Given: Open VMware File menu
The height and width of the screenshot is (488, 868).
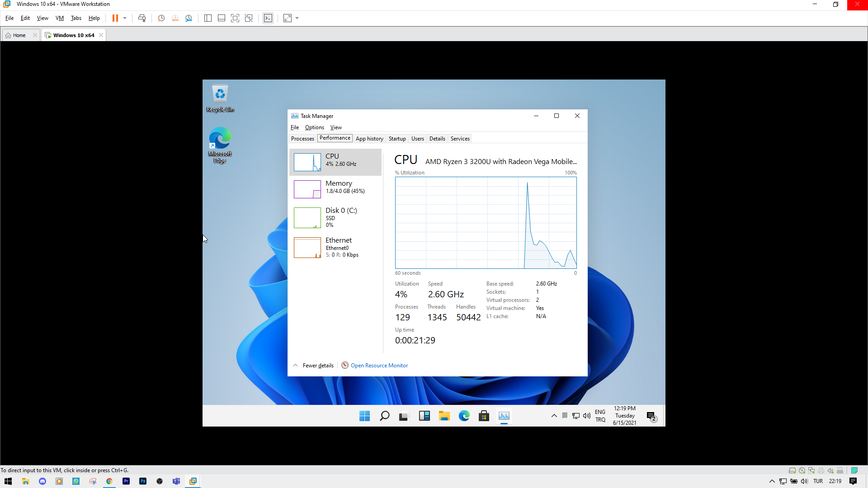Looking at the screenshot, I should (x=9, y=18).
